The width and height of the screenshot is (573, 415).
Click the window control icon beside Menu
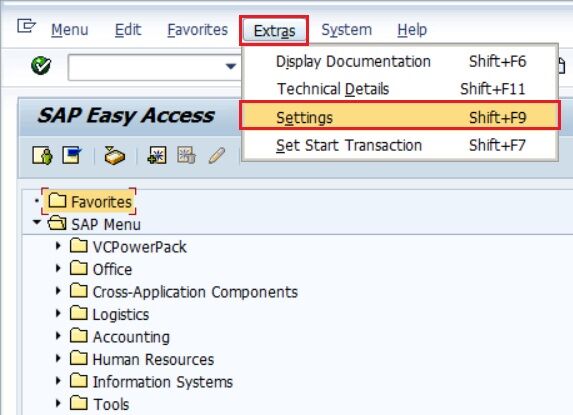[x=26, y=26]
